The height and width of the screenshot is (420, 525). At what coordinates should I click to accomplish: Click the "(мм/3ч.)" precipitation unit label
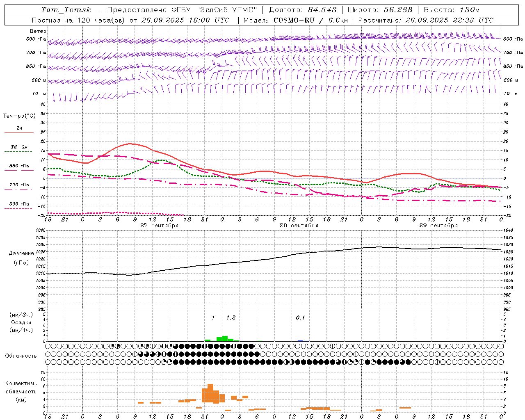(21, 315)
